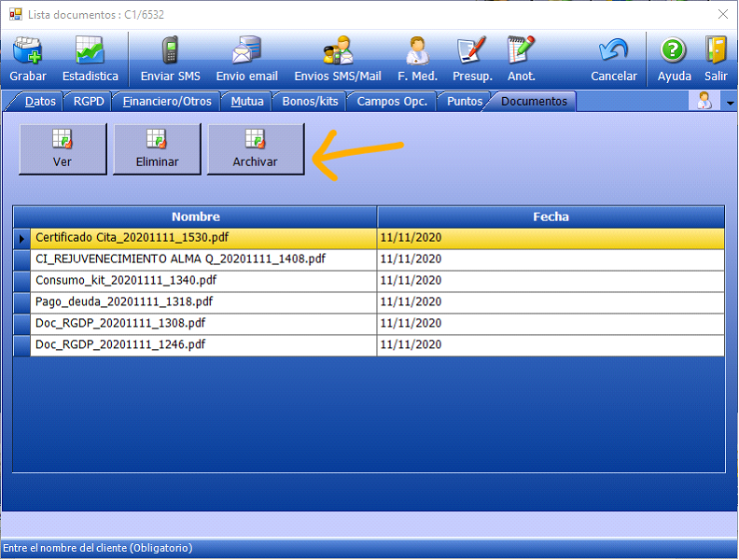
Task: Open the Envio email icon
Action: [246, 51]
